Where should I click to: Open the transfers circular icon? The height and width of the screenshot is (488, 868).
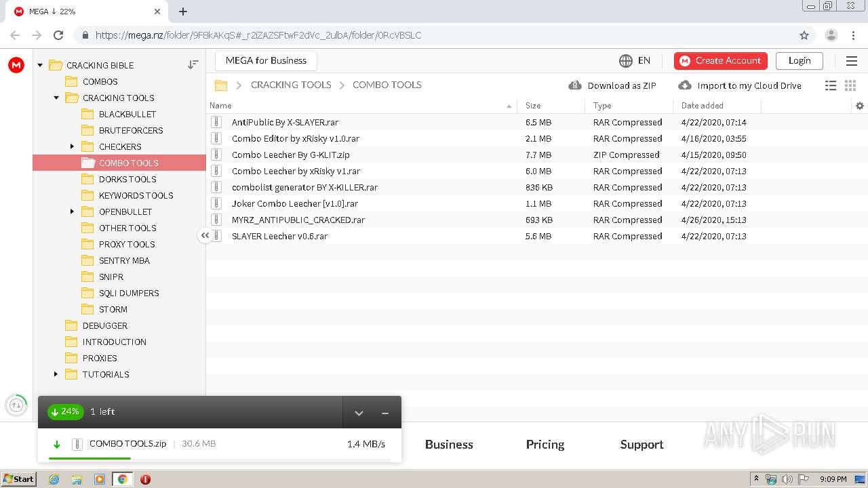[x=16, y=405]
